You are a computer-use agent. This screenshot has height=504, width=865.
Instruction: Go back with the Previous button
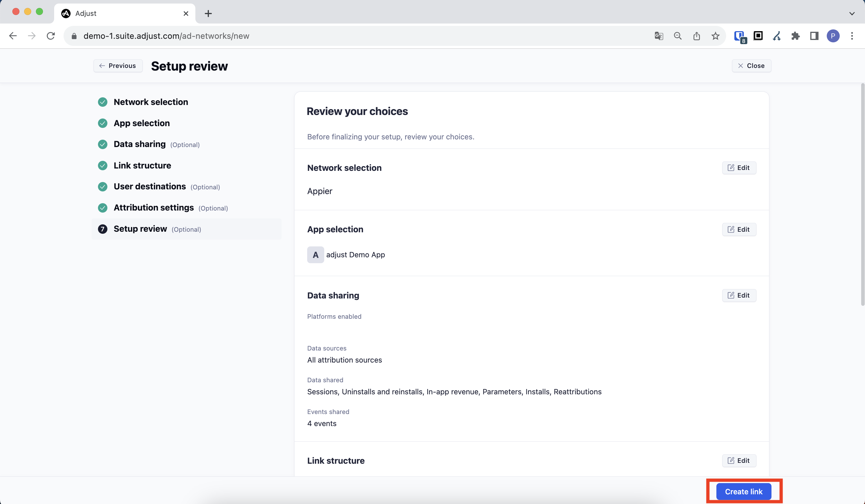pyautogui.click(x=118, y=66)
